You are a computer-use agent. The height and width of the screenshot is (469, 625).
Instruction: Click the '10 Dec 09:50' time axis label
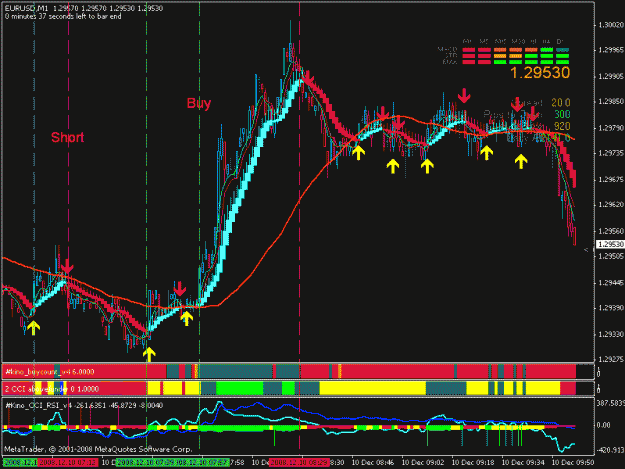pos(573,463)
